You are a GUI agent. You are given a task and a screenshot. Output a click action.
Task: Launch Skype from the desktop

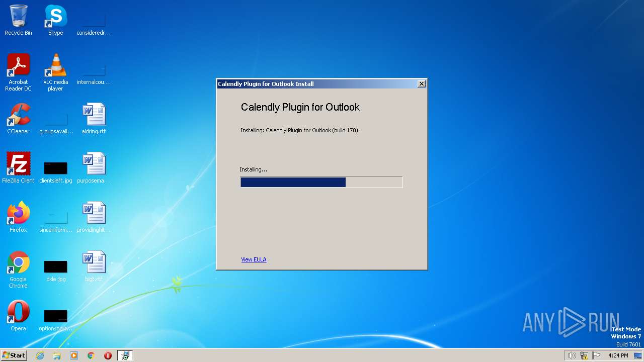(55, 20)
